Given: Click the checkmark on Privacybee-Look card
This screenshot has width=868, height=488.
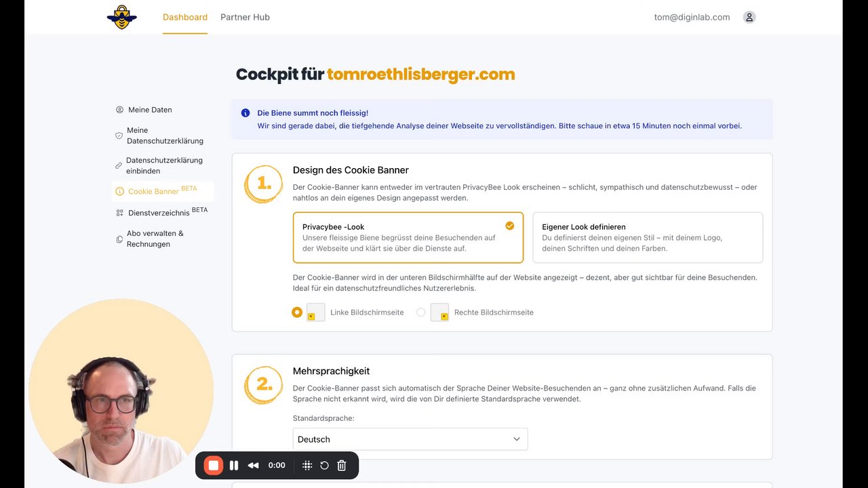Looking at the screenshot, I should [509, 226].
